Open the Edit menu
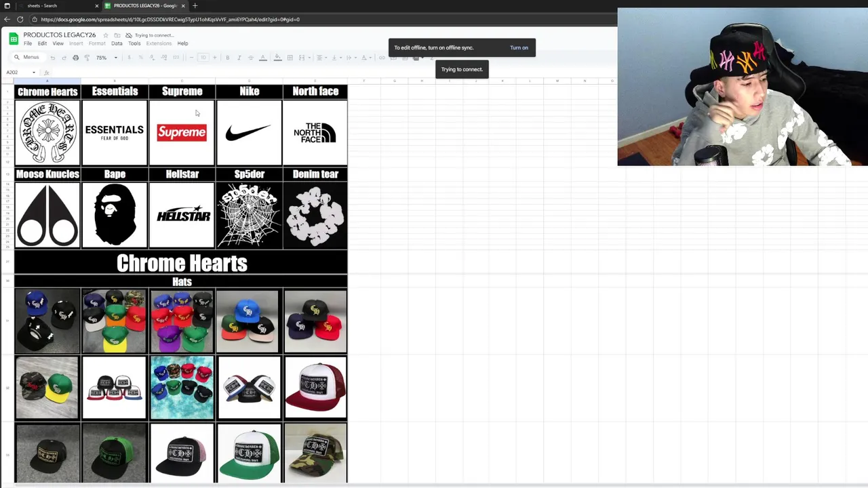 [42, 43]
